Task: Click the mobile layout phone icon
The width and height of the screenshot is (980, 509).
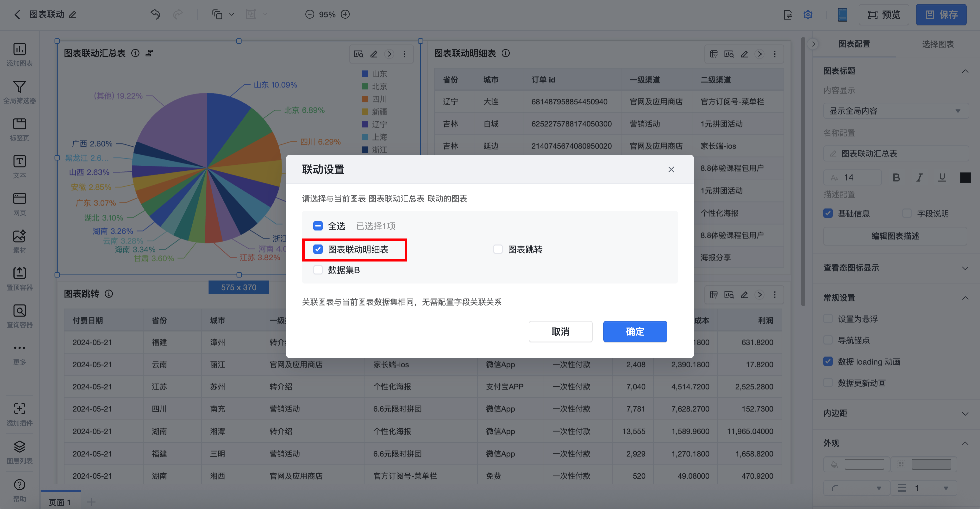Action: (x=842, y=14)
